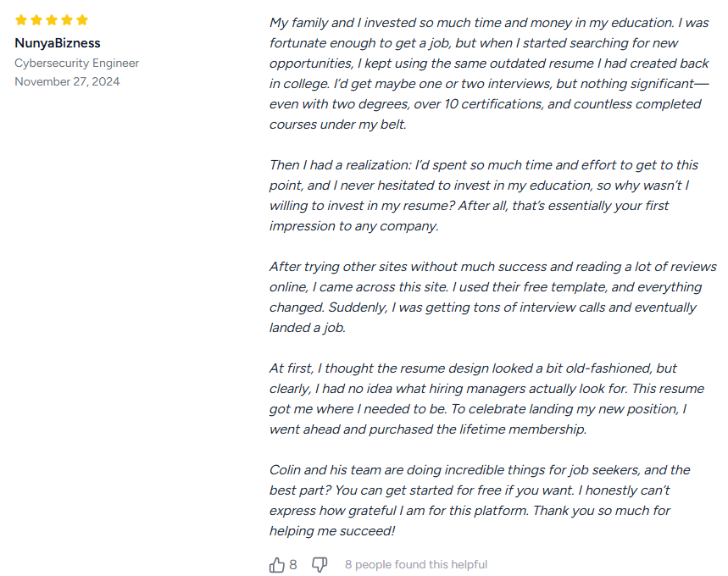The height and width of the screenshot is (576, 728).
Task: Click the paragraph starting 'At first, I thought'
Action: click(486, 399)
